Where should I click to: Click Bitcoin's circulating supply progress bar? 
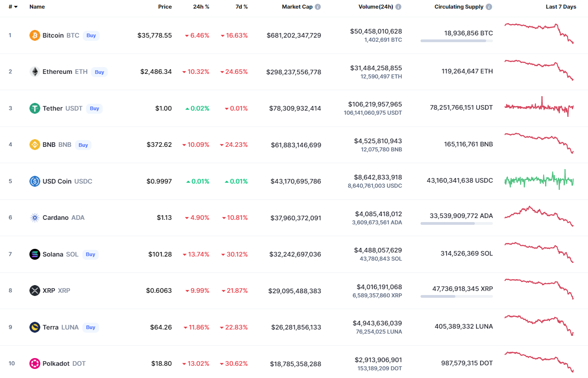pyautogui.click(x=456, y=41)
